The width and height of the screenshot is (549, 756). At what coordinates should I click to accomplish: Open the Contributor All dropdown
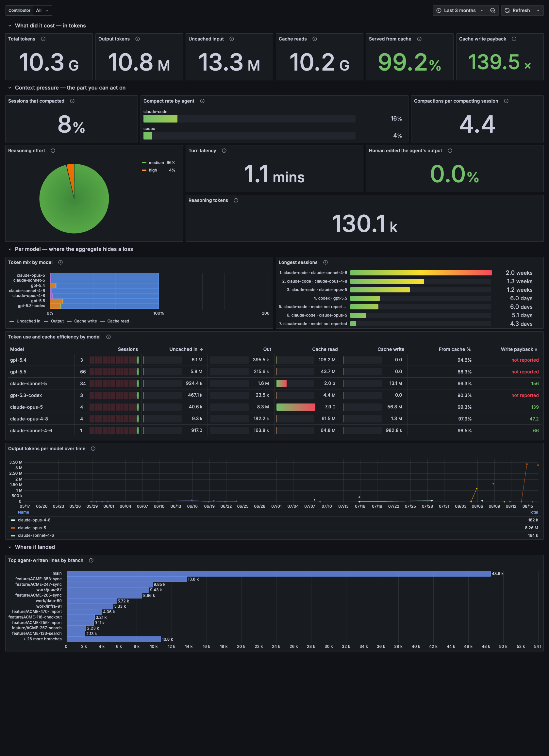42,10
